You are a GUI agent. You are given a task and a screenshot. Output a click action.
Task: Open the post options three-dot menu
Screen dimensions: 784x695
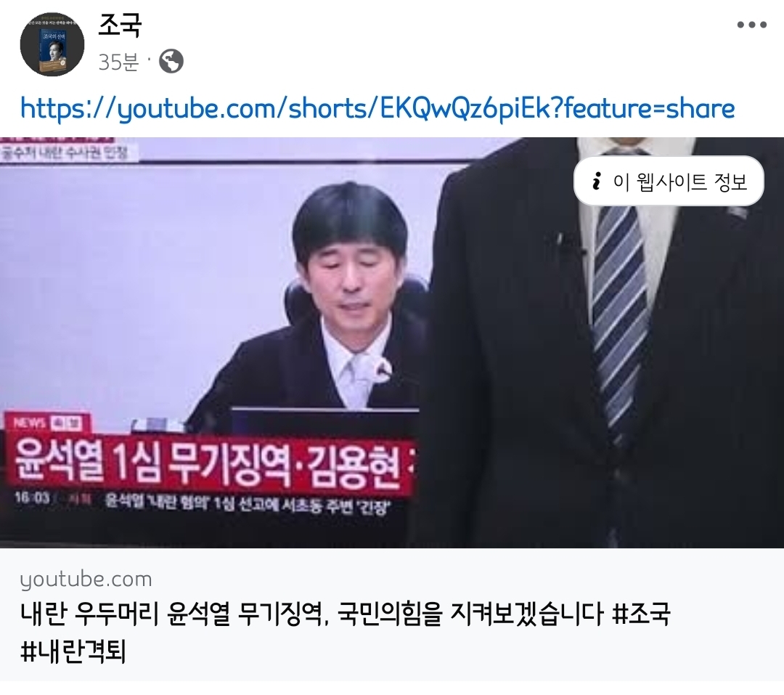(751, 25)
